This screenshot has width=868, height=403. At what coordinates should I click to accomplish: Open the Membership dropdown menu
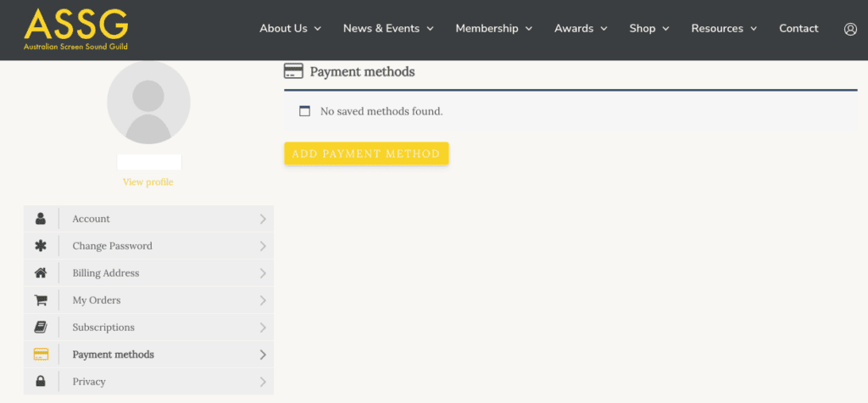(x=494, y=28)
